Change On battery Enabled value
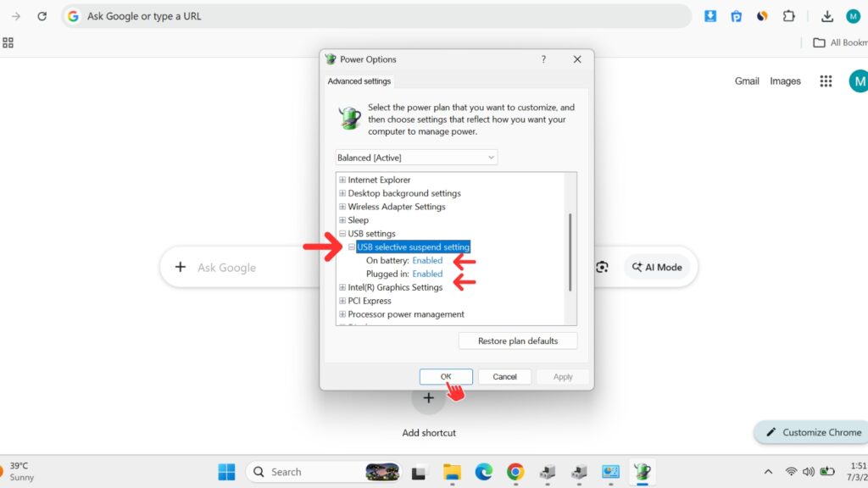This screenshot has height=488, width=868. 427,260
